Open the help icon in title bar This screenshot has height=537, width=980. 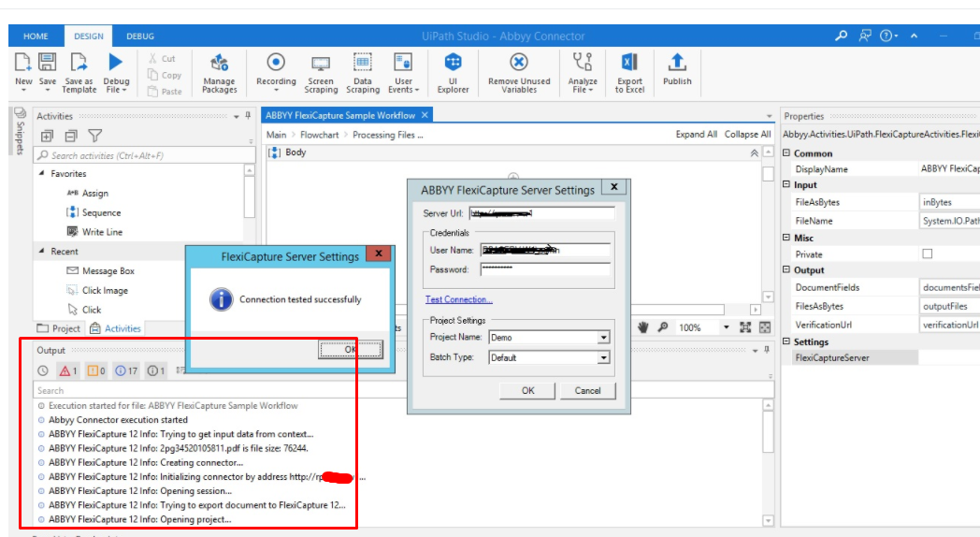888,36
